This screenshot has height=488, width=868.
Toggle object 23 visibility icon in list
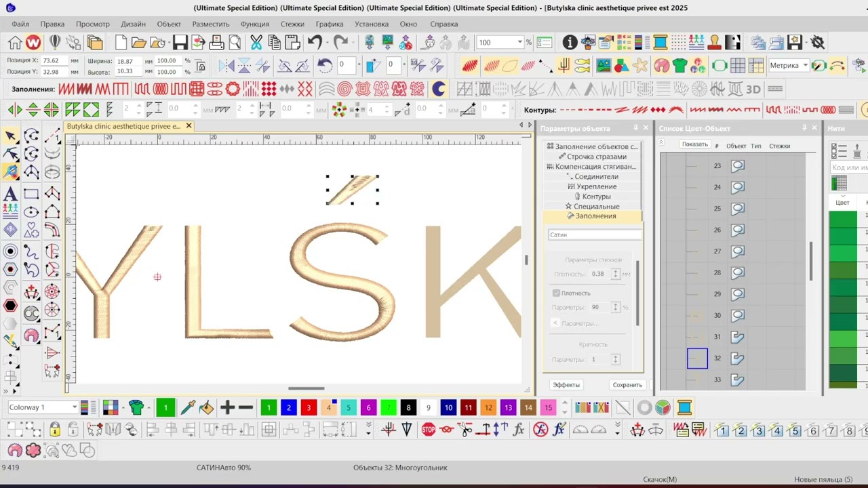tap(738, 165)
